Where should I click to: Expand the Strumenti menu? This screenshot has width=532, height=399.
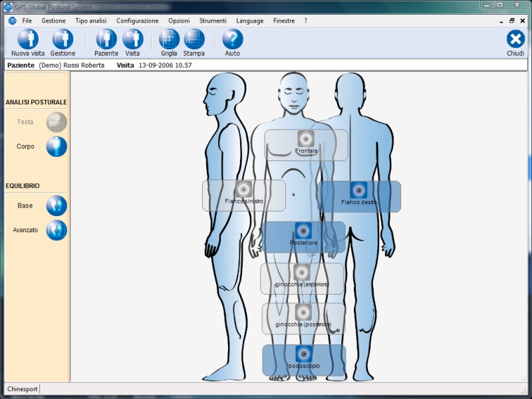[213, 21]
